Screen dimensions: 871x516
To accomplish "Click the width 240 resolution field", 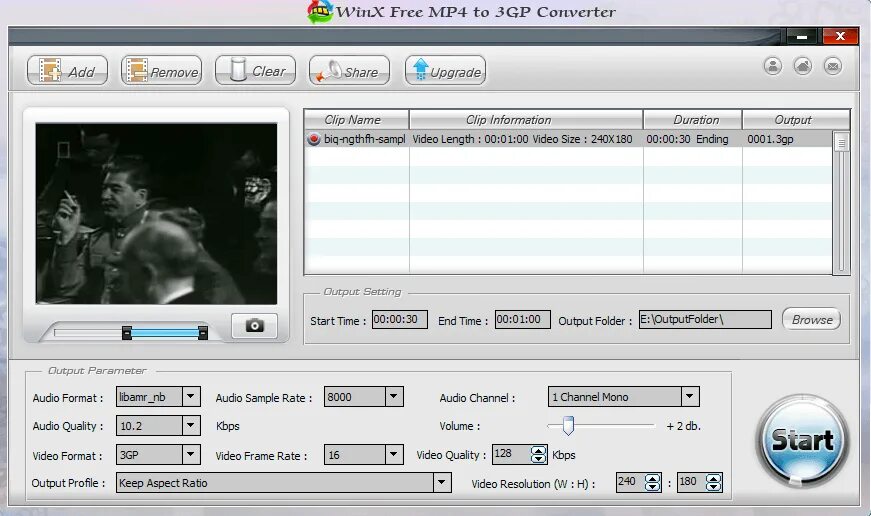I will (630, 483).
